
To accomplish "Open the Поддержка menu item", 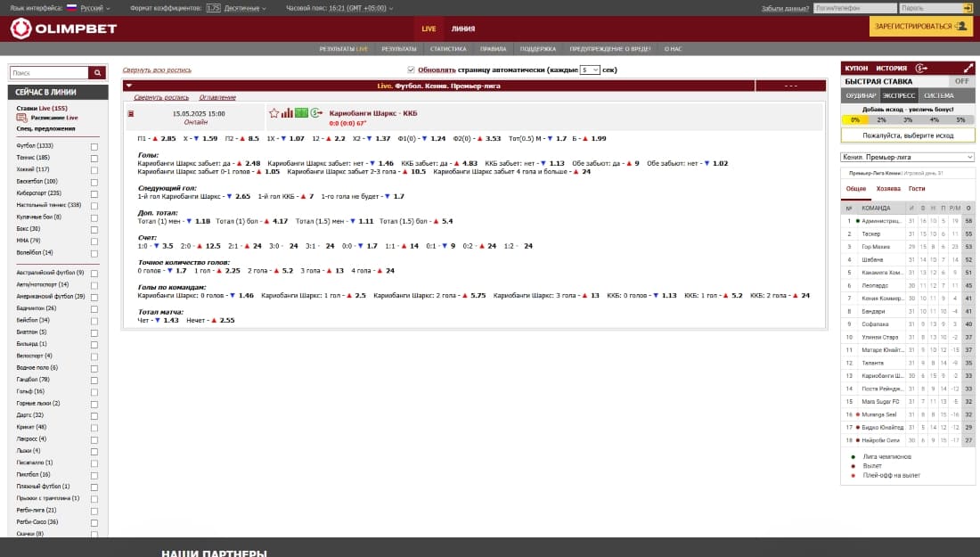I will tap(537, 49).
